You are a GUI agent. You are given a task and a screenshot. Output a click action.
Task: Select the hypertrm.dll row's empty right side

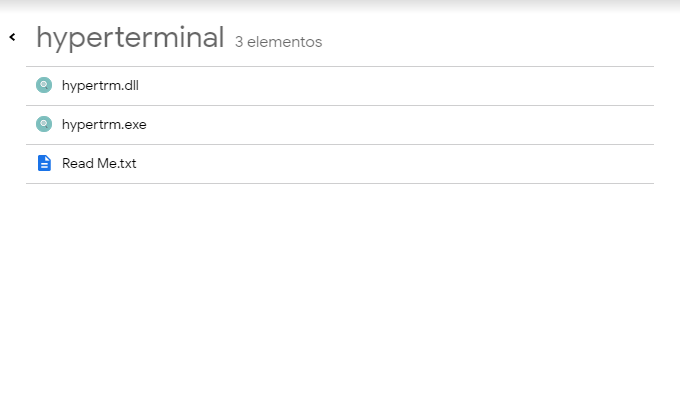click(450, 85)
